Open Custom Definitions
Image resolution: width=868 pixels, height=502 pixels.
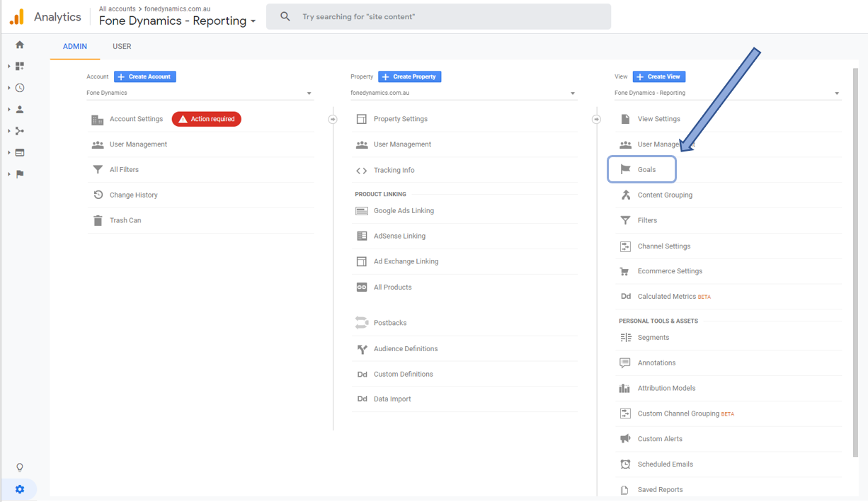tap(404, 374)
